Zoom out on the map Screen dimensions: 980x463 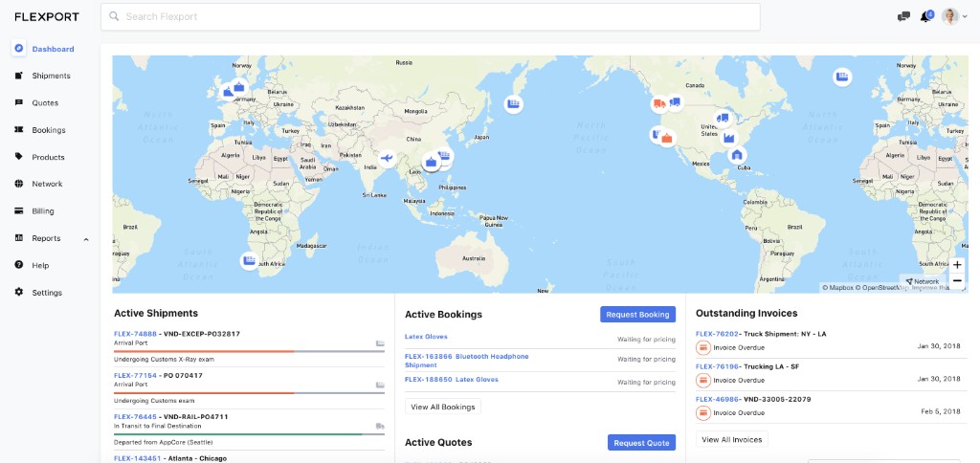tap(957, 281)
